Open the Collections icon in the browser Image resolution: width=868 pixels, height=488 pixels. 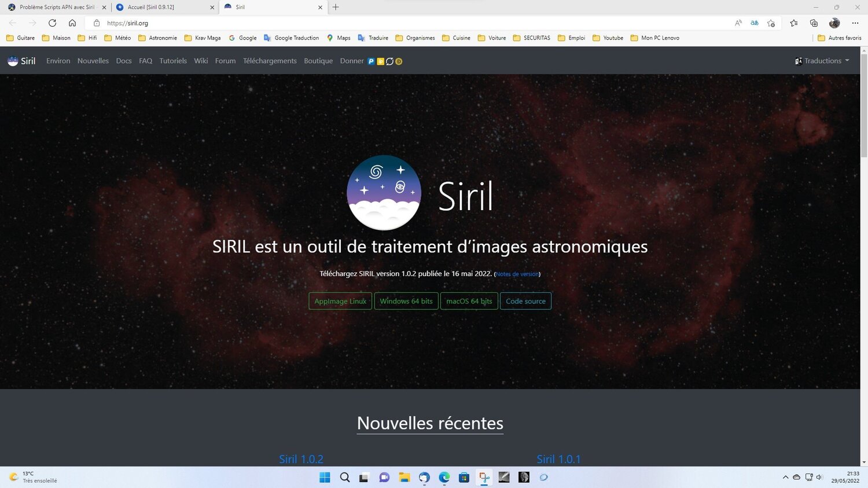pyautogui.click(x=814, y=23)
